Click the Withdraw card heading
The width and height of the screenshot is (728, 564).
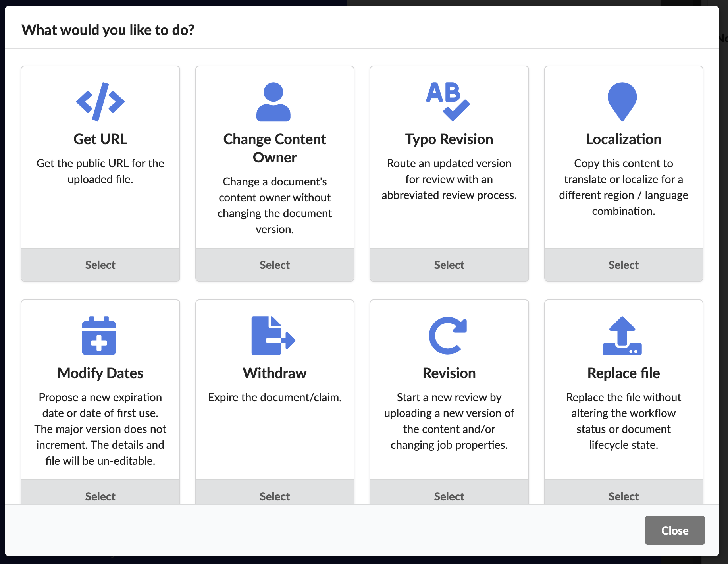click(275, 373)
